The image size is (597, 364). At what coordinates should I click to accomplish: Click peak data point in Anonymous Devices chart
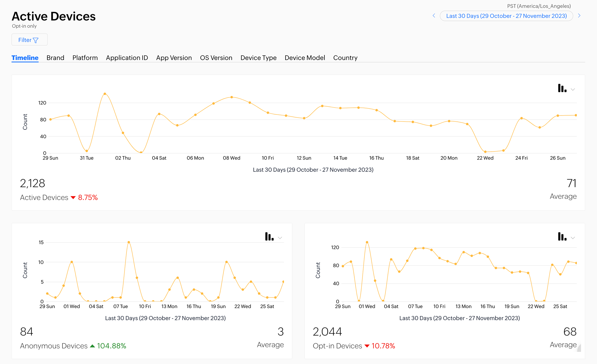click(x=129, y=242)
